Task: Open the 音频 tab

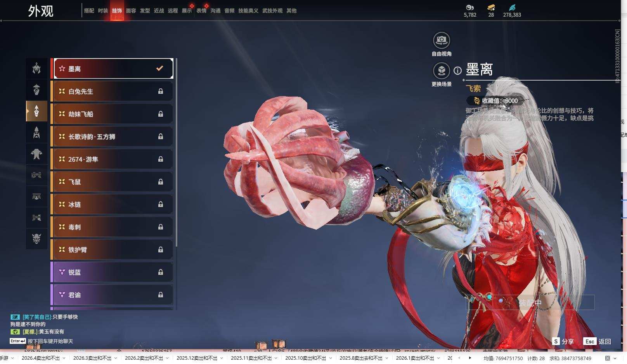Action: tap(229, 11)
